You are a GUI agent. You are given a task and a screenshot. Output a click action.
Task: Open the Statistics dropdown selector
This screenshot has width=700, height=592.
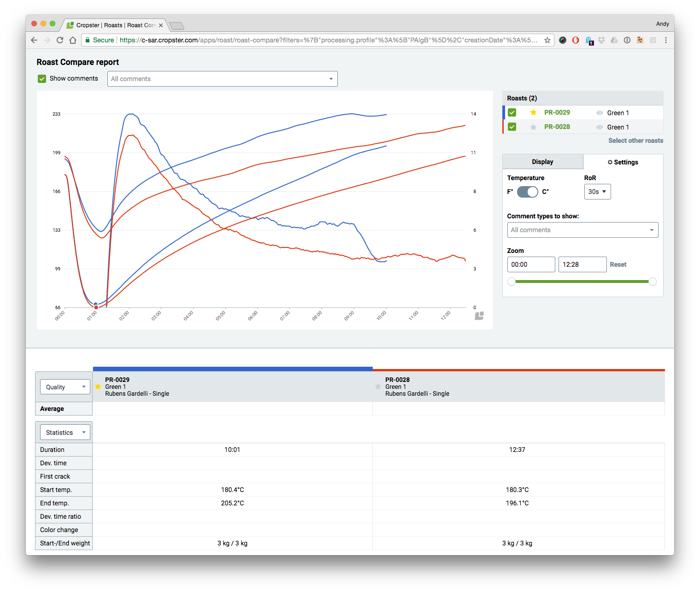pos(65,433)
